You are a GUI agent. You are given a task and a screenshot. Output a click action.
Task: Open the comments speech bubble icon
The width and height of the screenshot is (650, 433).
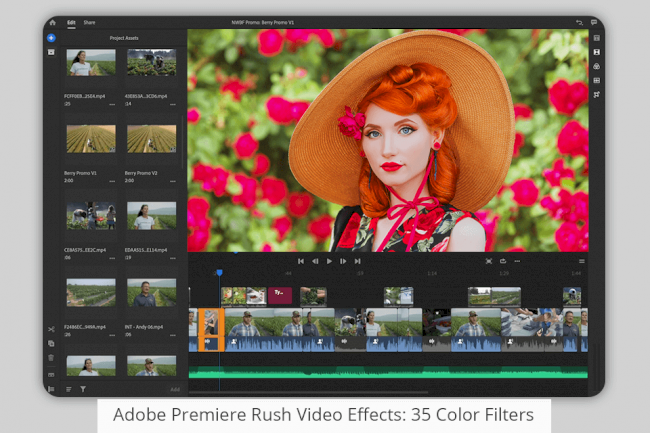[594, 22]
